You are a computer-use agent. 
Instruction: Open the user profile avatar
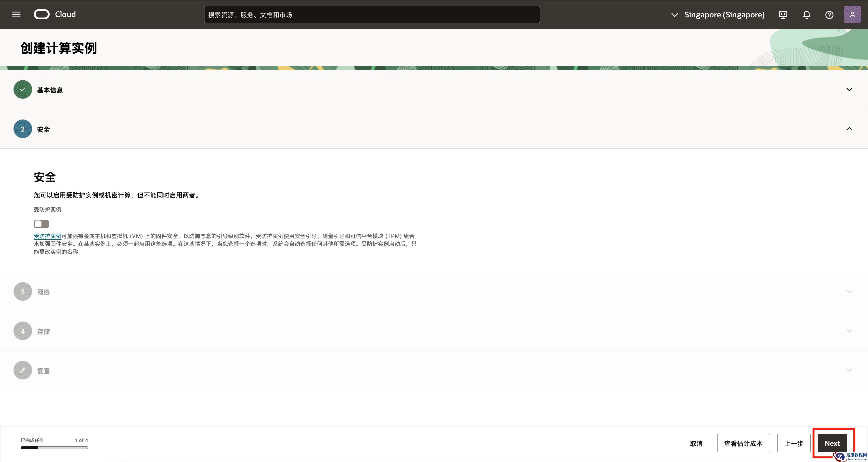(x=852, y=14)
